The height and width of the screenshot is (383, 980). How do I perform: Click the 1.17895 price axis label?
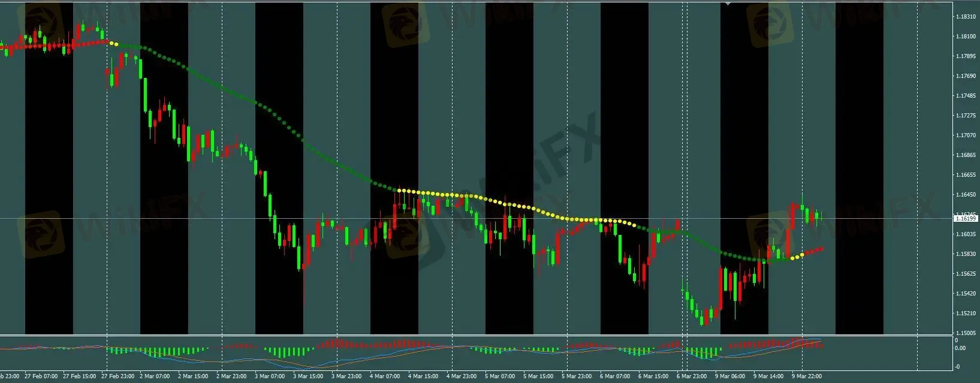click(964, 56)
